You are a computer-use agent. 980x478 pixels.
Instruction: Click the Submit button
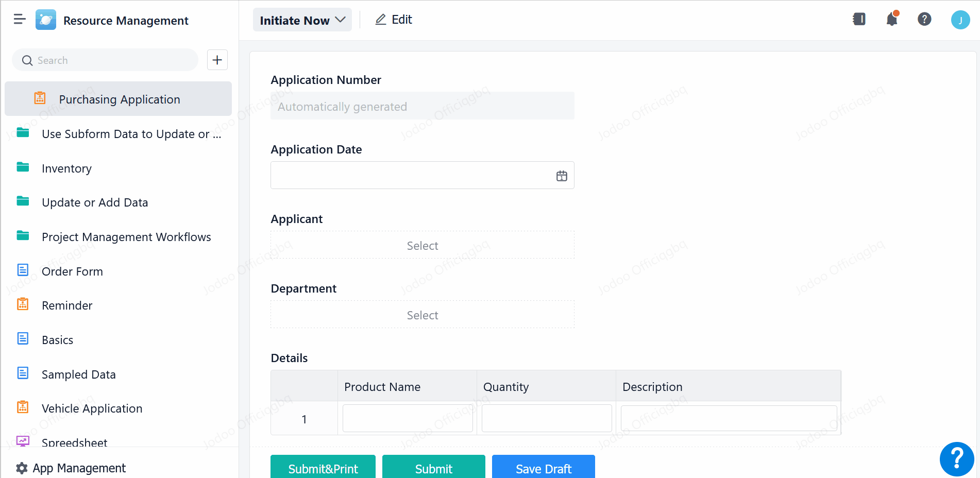tap(433, 468)
